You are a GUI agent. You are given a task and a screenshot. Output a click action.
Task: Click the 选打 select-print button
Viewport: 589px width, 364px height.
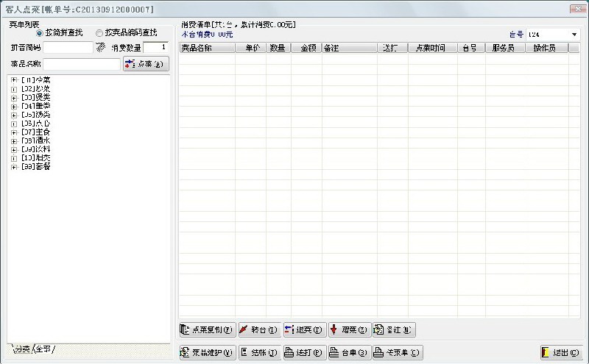pos(305,352)
